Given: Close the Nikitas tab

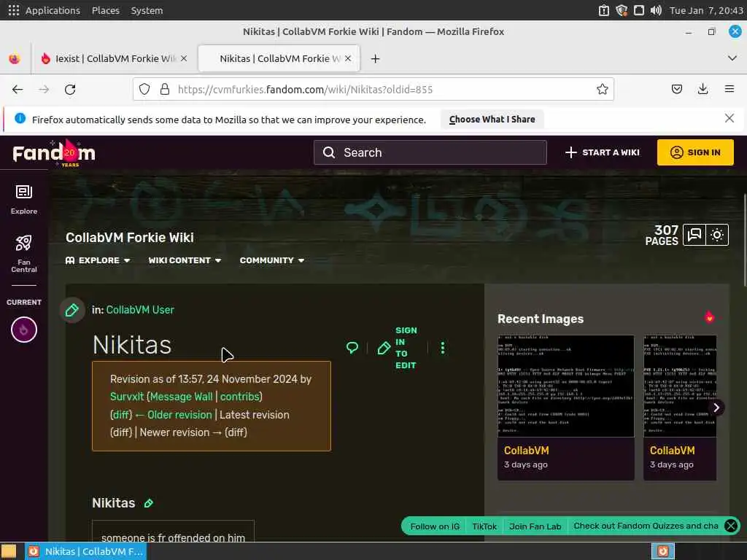Looking at the screenshot, I should click(x=348, y=58).
